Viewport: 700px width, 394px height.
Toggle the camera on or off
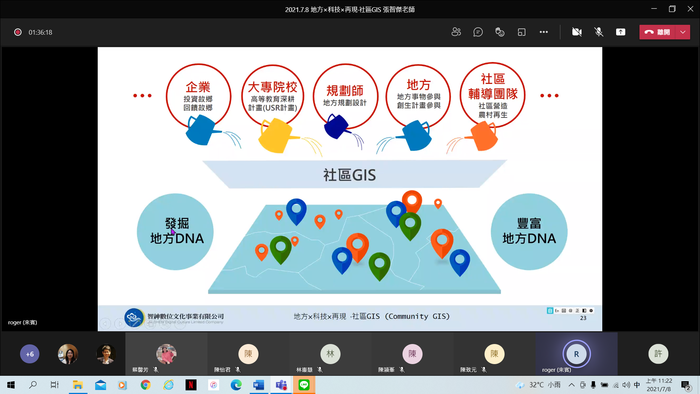[577, 32]
